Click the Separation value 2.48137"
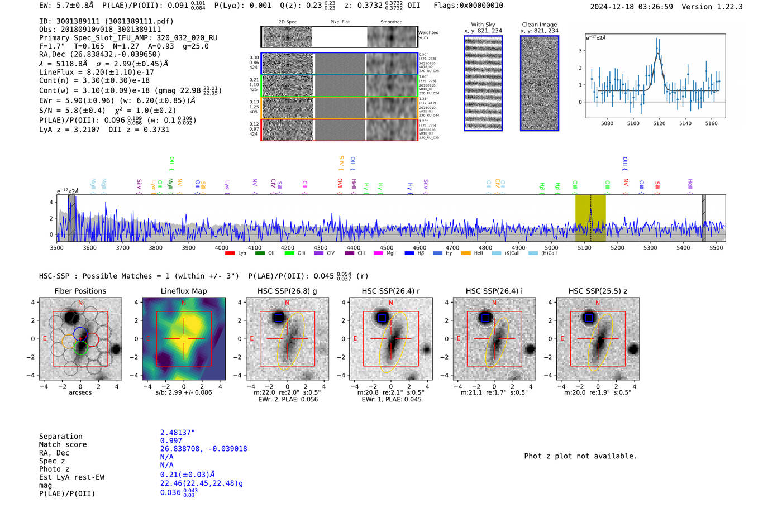Screen dimensions: 782x532 click(x=178, y=433)
